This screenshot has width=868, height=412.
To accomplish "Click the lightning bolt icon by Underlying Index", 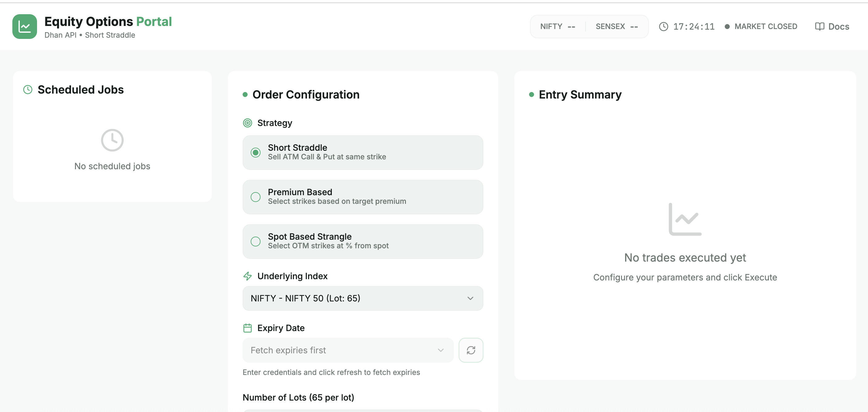I will tap(247, 276).
